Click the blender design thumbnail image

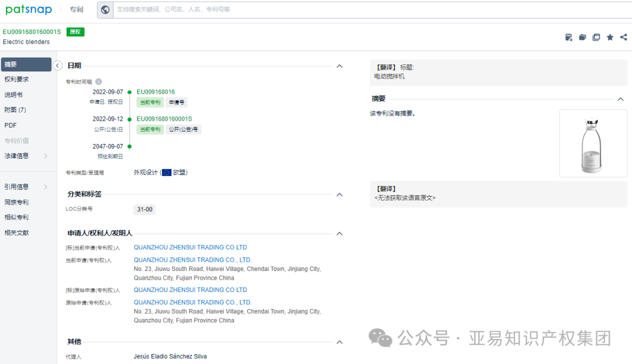[593, 143]
